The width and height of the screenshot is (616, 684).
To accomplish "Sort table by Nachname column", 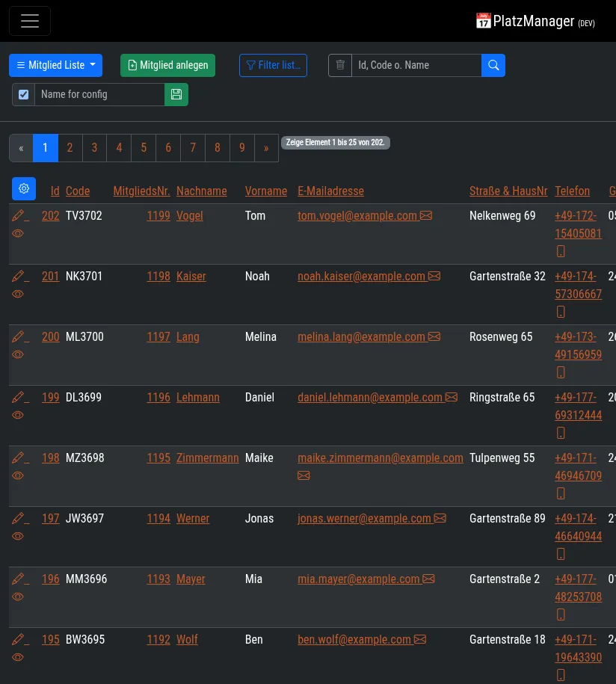I will tap(202, 191).
